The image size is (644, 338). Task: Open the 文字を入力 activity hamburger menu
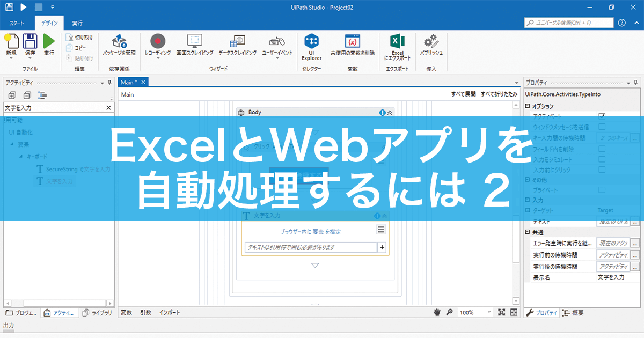[x=381, y=230]
